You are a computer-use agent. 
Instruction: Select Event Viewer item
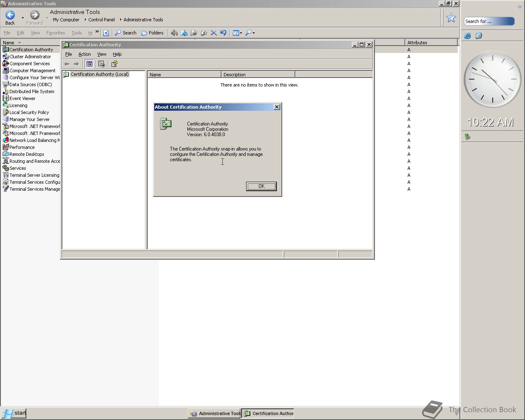tap(22, 98)
